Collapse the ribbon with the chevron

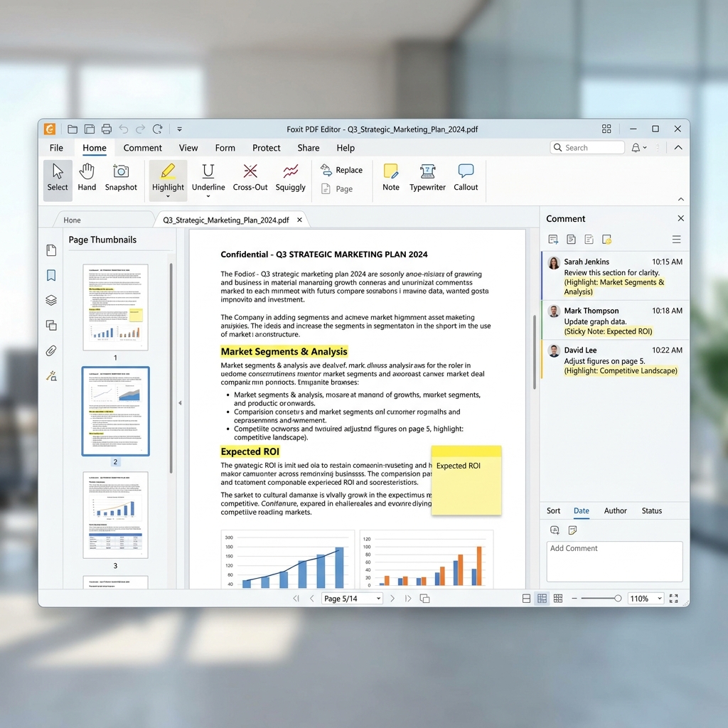(x=681, y=199)
